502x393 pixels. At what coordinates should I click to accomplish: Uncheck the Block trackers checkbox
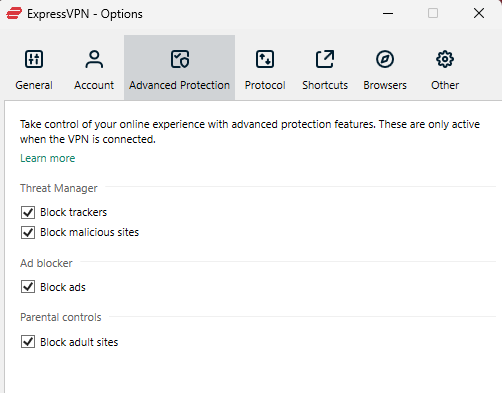[28, 212]
